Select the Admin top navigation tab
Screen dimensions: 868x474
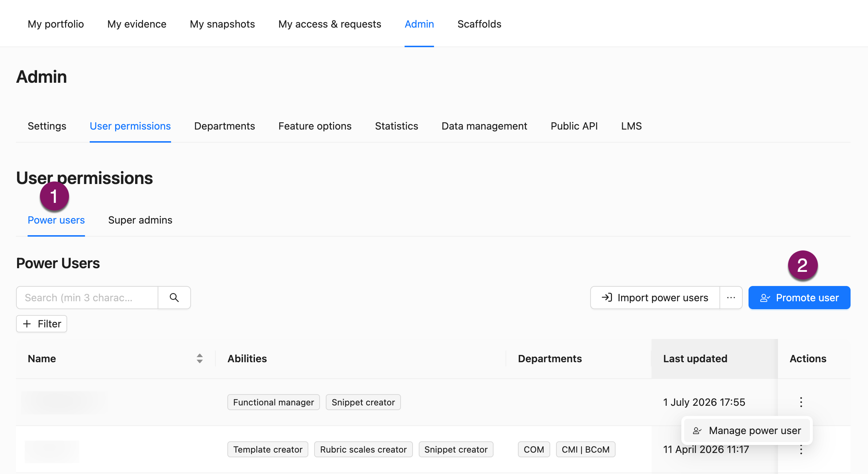[419, 24]
